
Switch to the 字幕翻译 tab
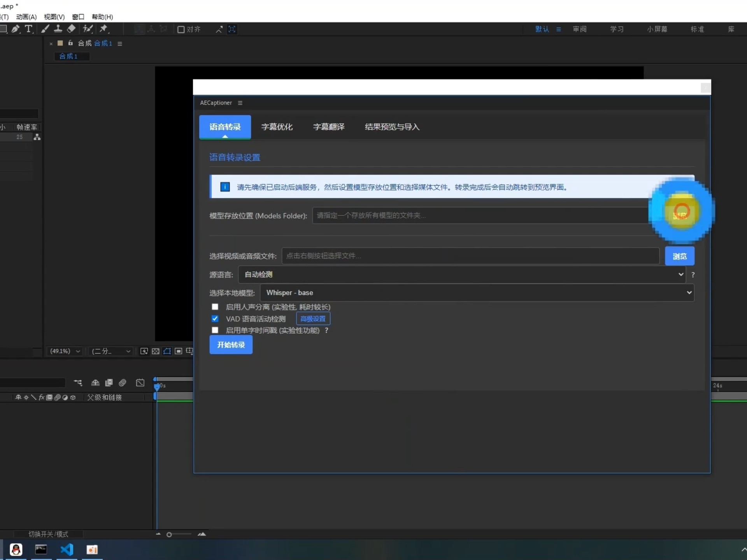[x=328, y=127]
